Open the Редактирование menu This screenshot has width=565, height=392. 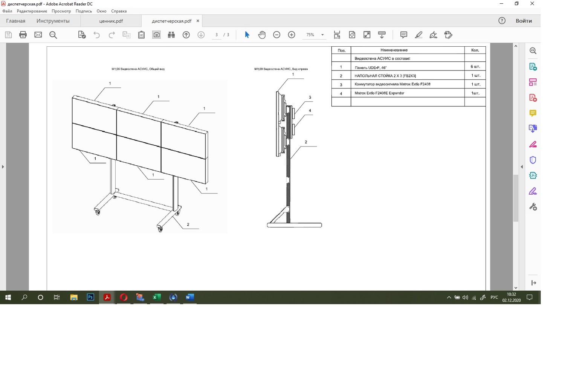tap(32, 11)
